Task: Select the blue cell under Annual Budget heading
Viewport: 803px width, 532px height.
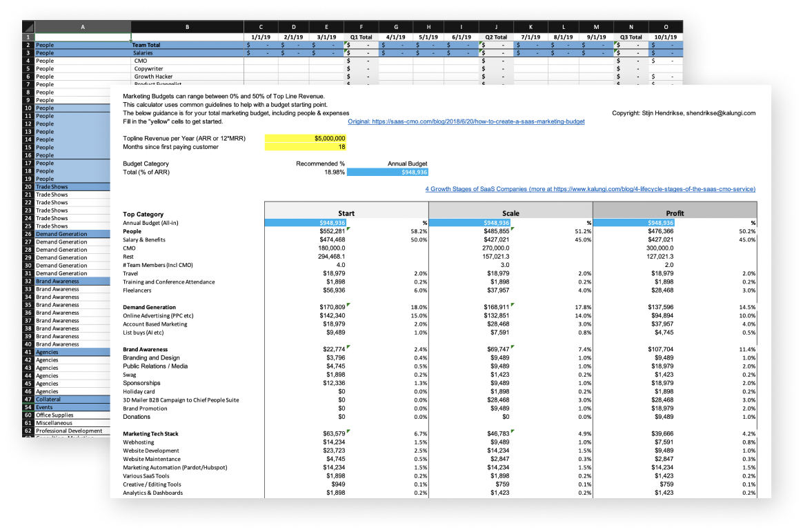Action: [x=387, y=172]
